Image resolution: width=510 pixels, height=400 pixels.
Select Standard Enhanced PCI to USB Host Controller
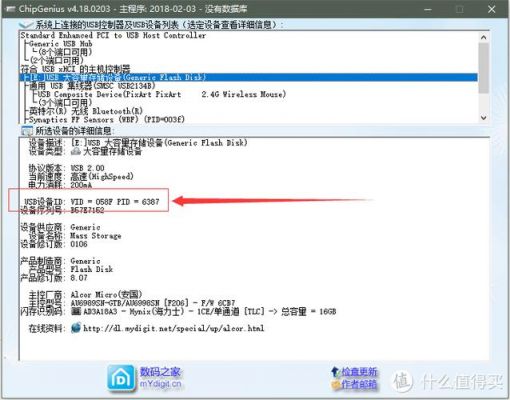[x=113, y=35]
